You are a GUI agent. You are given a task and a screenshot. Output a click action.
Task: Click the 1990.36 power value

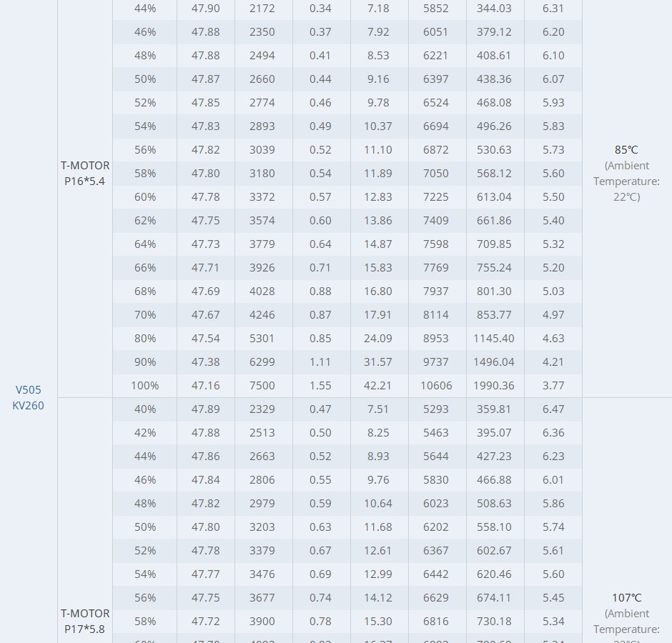[x=494, y=386]
